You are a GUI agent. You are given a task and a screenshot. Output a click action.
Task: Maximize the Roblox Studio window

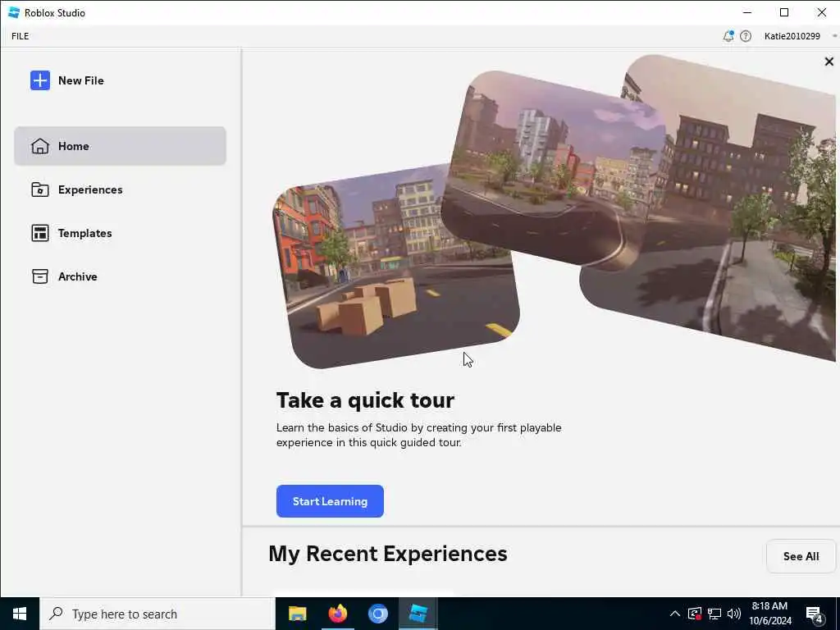pos(784,12)
